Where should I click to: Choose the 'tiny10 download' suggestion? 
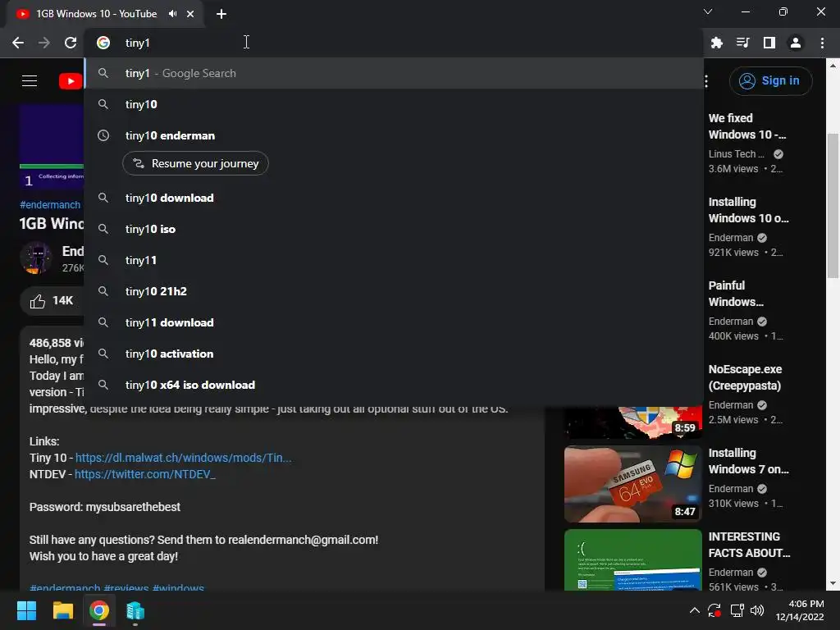(394, 198)
